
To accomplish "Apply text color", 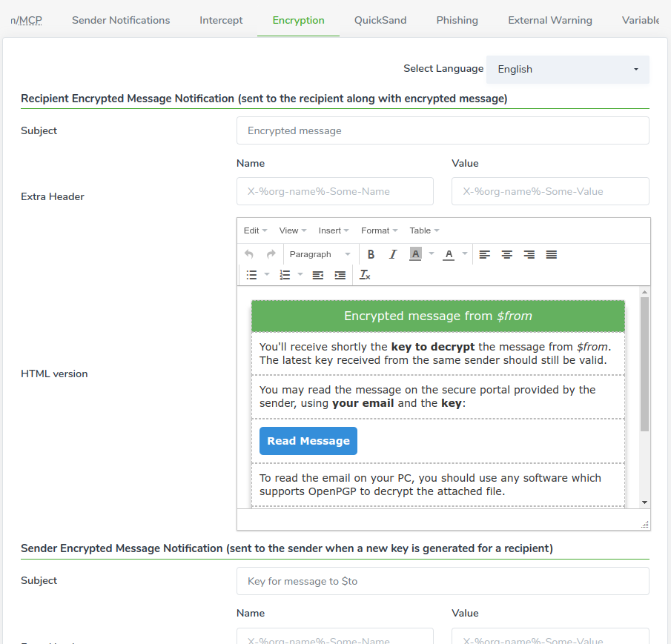I will tap(449, 254).
